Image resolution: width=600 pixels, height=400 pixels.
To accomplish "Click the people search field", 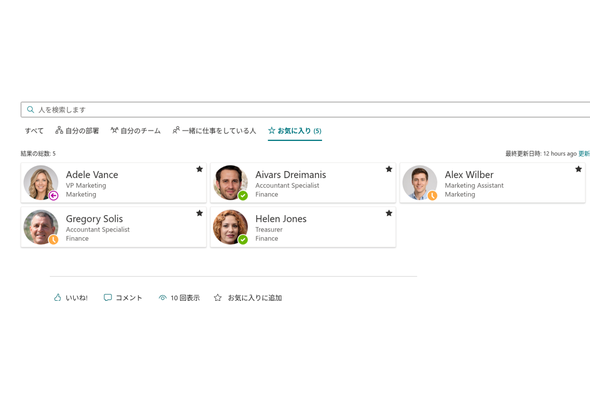I will [x=305, y=109].
